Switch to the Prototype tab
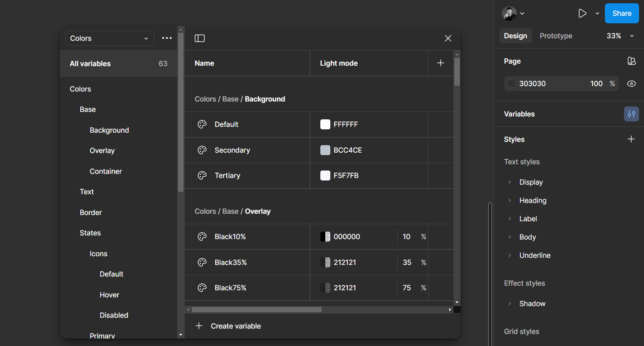The height and width of the screenshot is (346, 644). click(x=556, y=36)
